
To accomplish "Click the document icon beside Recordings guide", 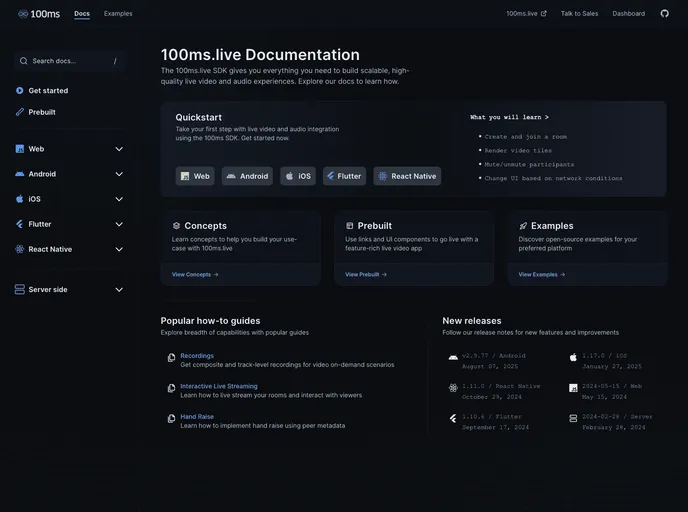I will (171, 358).
